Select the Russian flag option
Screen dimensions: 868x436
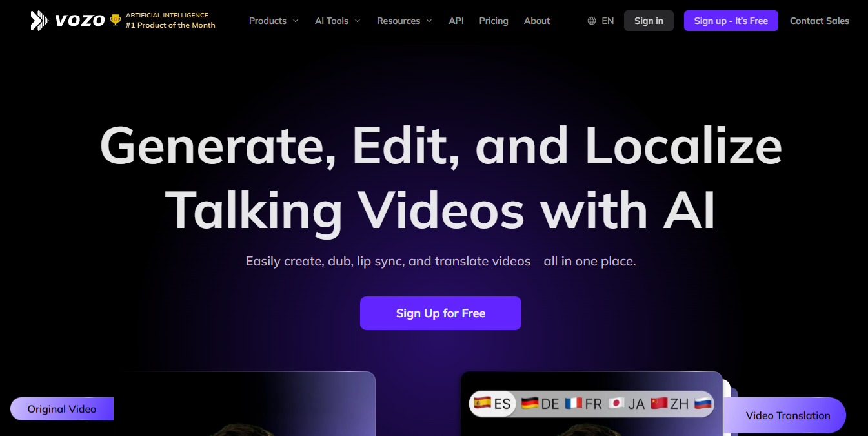tap(703, 404)
